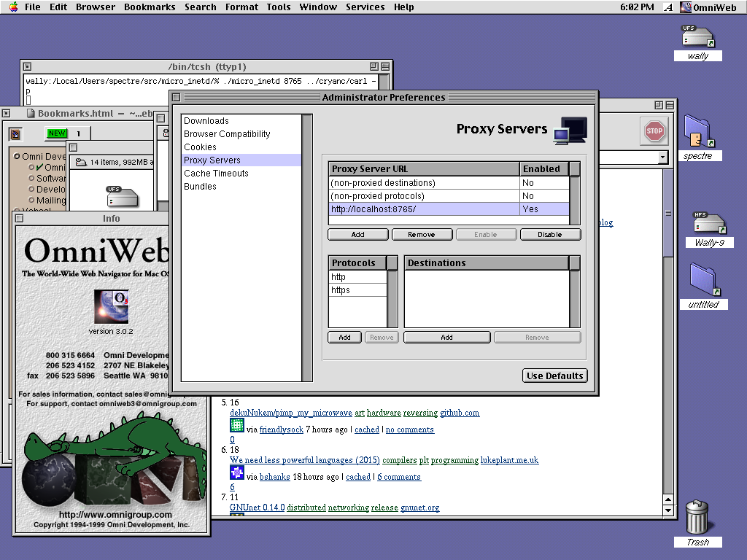Select Downloads in preferences list
The width and height of the screenshot is (747, 560).
point(241,121)
